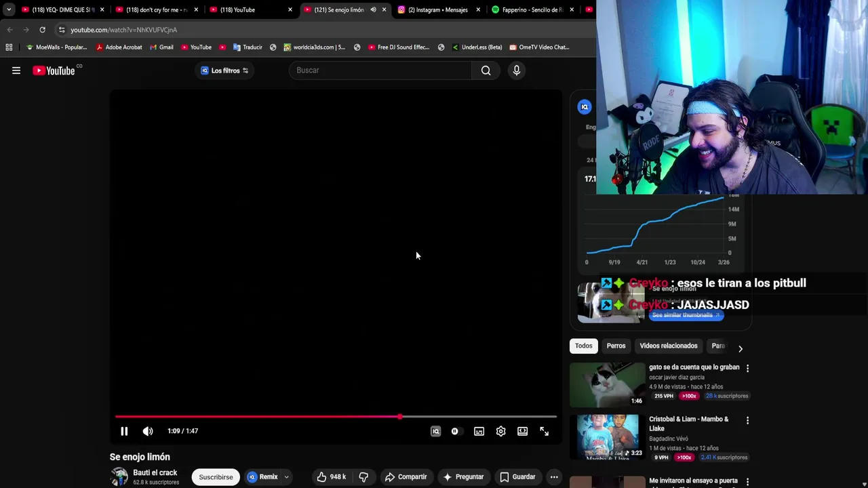Like the video with 948 k likes

pos(331,477)
